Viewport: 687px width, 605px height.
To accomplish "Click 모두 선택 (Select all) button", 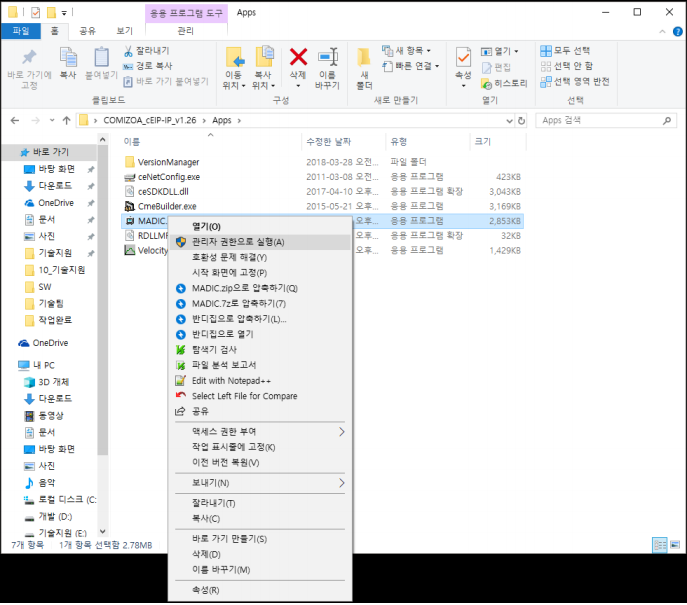I will [565, 51].
